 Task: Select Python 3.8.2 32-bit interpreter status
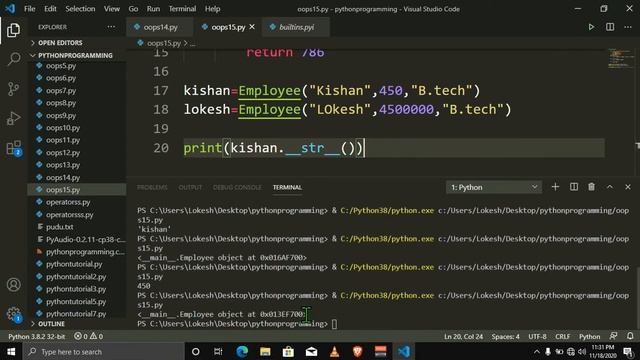37,336
